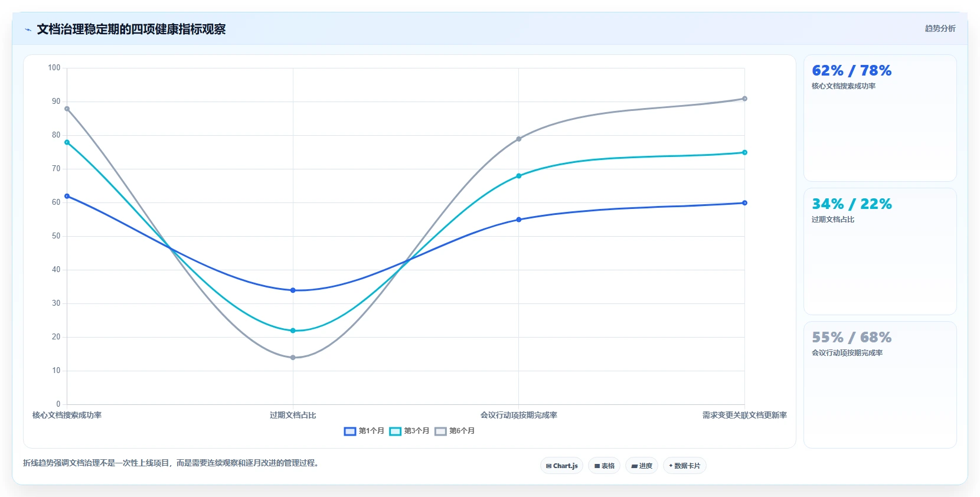Click the 90 y-axis label

pos(56,102)
